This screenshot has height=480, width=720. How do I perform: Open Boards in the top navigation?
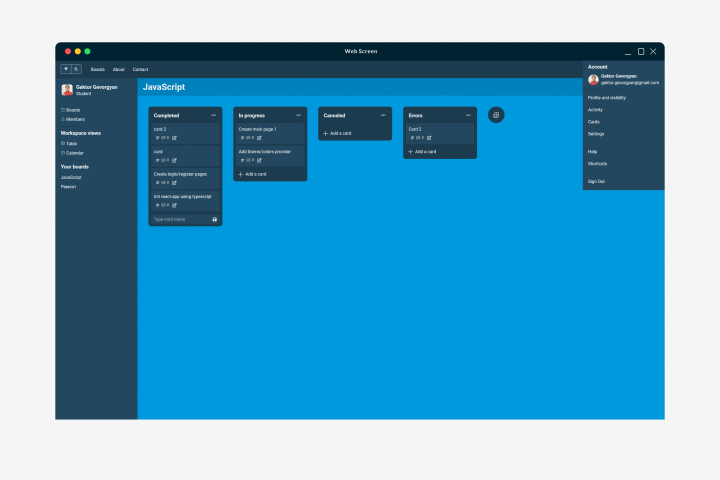point(98,69)
